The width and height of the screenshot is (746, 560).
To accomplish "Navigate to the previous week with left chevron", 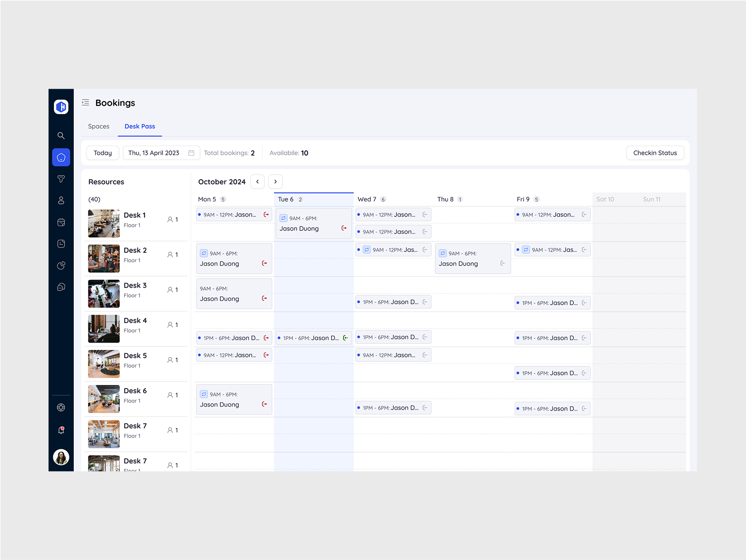I will tap(257, 181).
